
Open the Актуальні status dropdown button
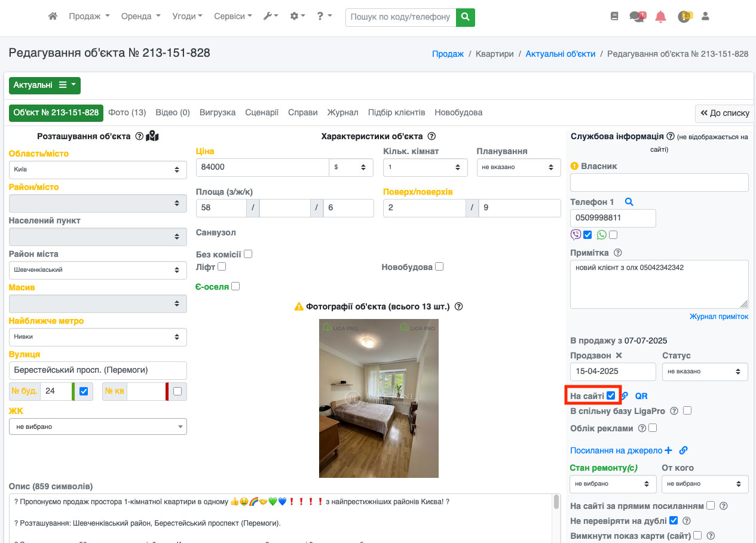(45, 85)
